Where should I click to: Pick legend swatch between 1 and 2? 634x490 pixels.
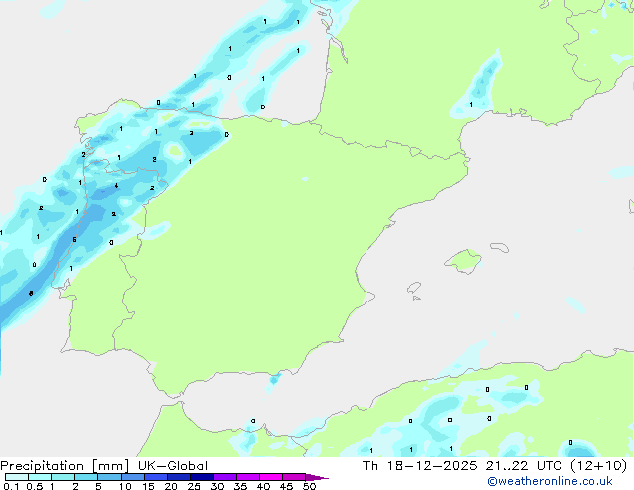click(x=63, y=477)
